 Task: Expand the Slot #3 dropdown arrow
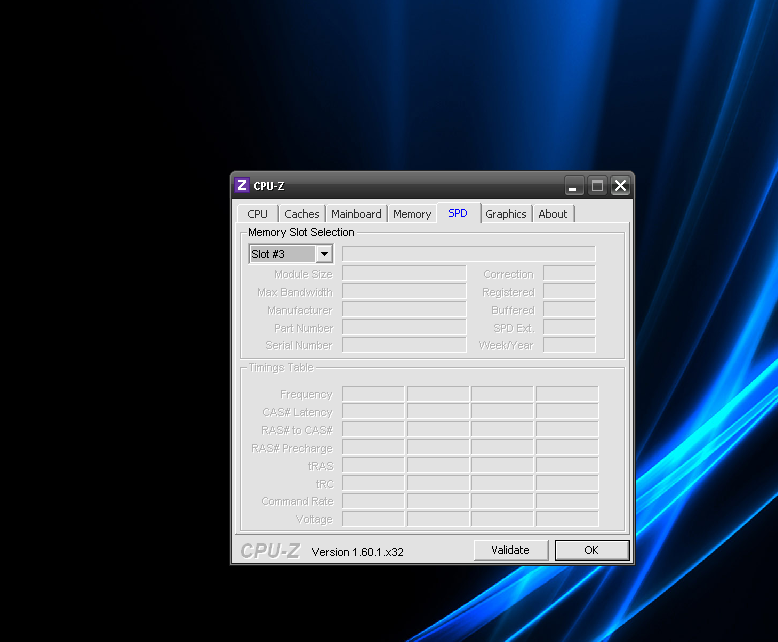[324, 254]
